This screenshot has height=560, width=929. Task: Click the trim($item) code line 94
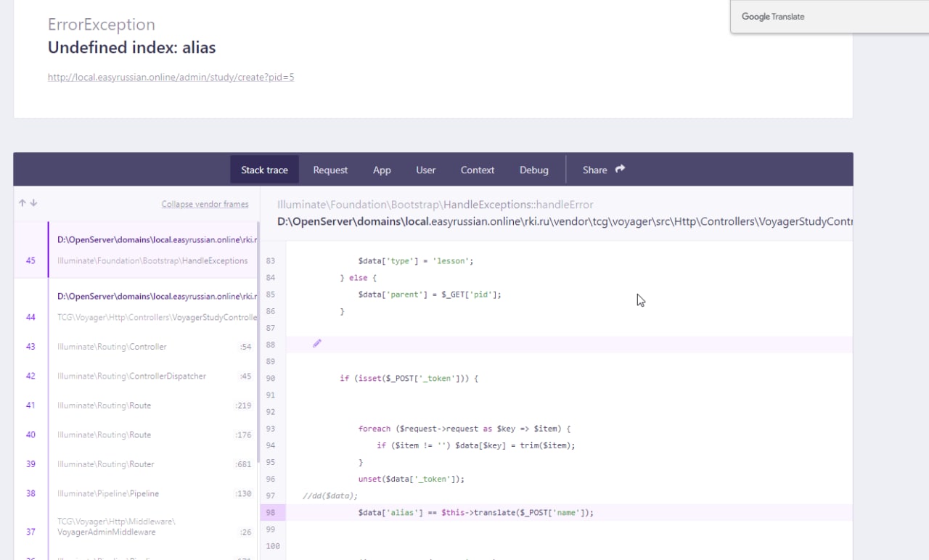[x=475, y=445]
